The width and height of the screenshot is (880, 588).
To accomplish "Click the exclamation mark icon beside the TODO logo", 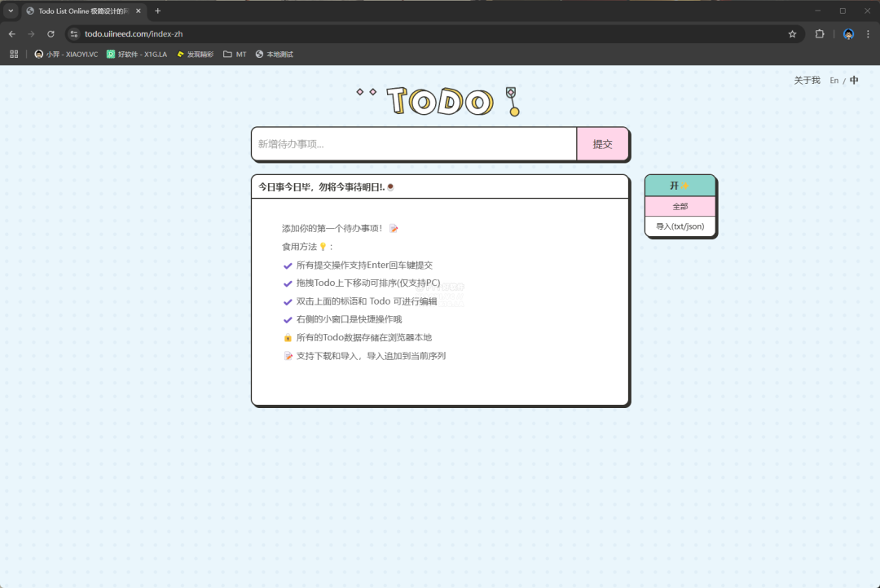I will [x=513, y=102].
